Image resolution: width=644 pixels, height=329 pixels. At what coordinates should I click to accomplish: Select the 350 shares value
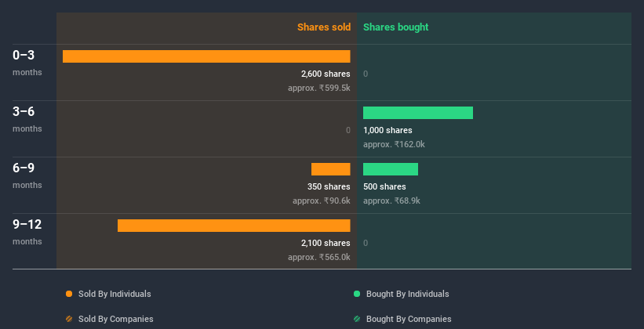click(x=329, y=186)
